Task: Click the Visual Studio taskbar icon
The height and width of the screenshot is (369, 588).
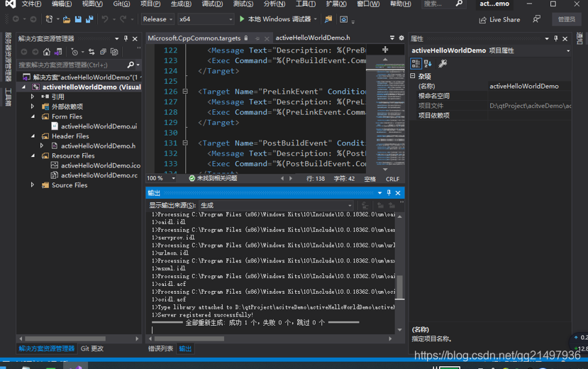Action: (75, 366)
